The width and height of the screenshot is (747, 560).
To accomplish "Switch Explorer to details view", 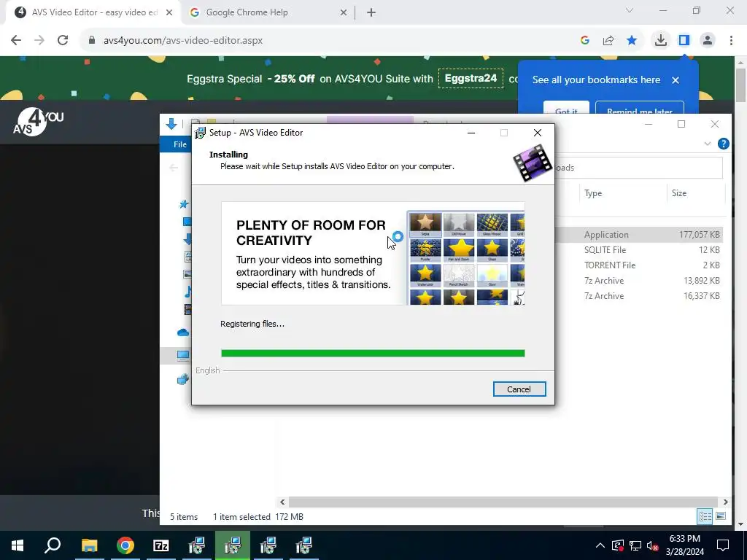I will click(x=705, y=516).
